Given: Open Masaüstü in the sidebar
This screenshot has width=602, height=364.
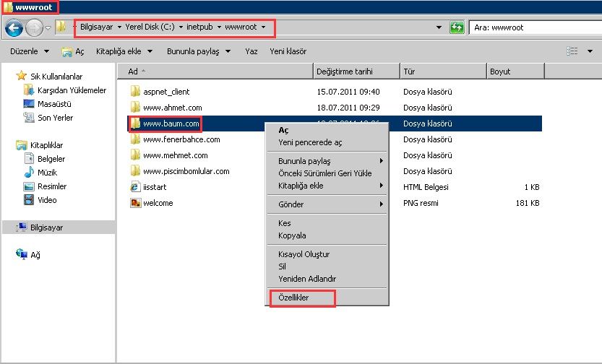Looking at the screenshot, I should tap(54, 104).
